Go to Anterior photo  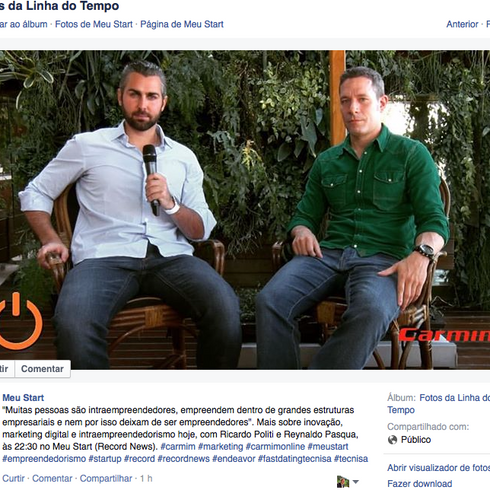pos(462,24)
